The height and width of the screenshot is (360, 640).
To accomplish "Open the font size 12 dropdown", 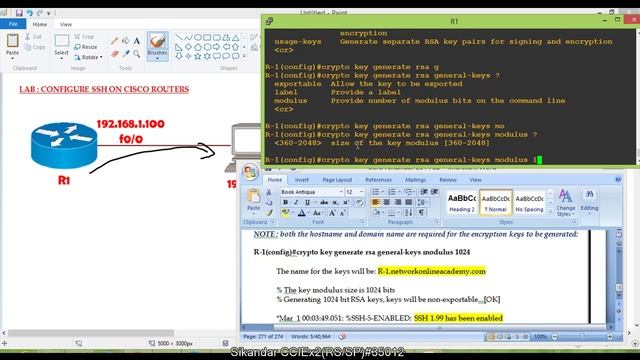I will [x=361, y=192].
